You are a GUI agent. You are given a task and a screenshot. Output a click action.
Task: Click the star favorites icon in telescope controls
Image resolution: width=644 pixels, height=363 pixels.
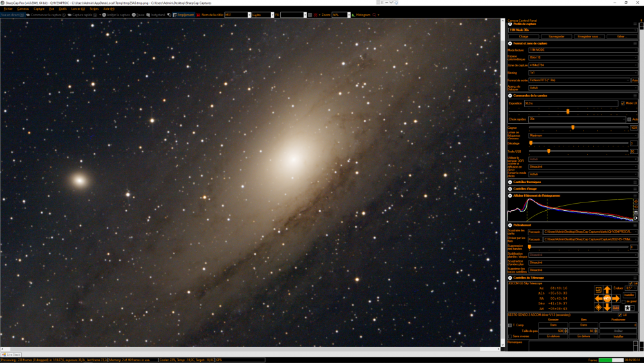point(626,308)
